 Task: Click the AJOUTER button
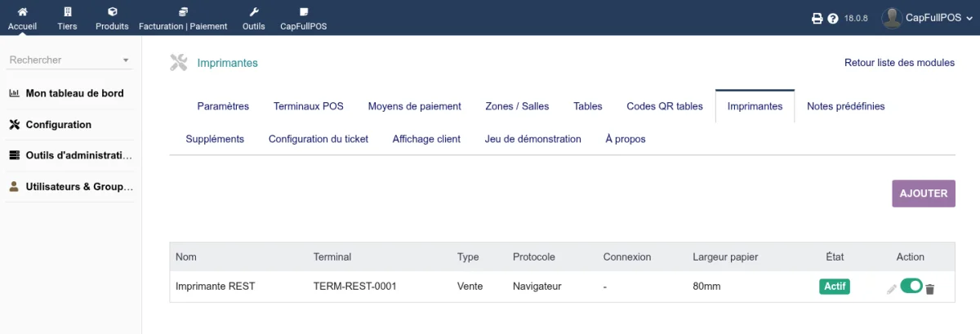924,194
